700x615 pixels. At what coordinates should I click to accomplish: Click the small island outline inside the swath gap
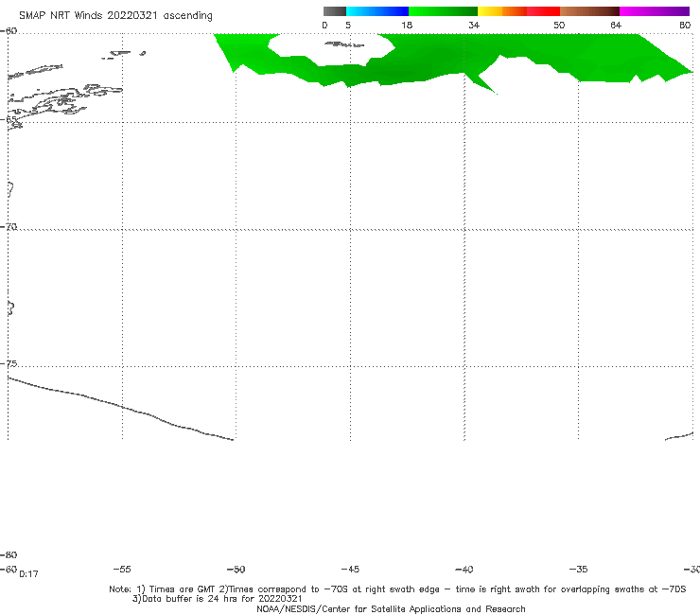[344, 44]
